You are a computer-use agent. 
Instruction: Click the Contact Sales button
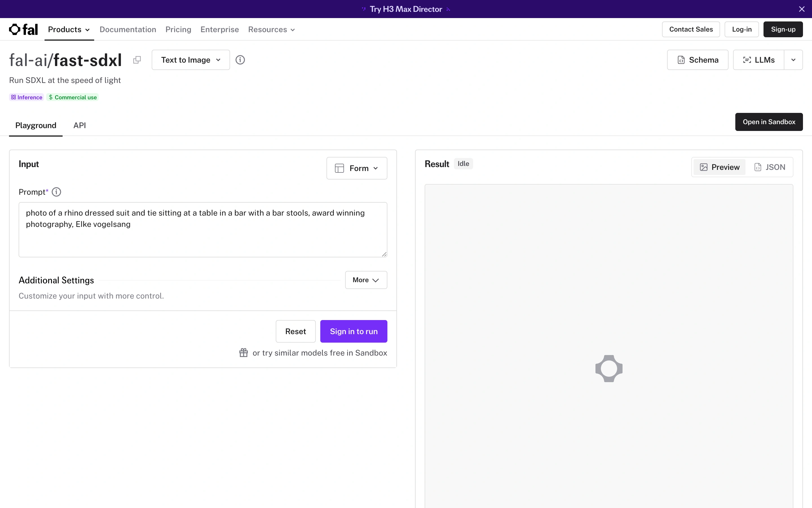pyautogui.click(x=691, y=29)
